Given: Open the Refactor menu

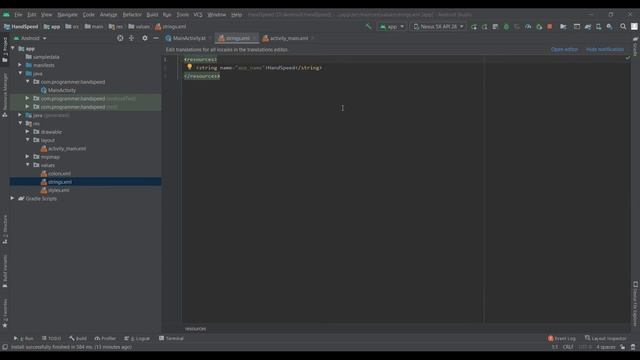Looking at the screenshot, I should 132,15.
